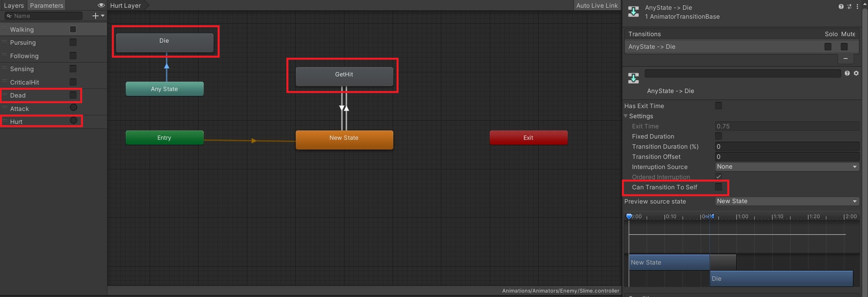Image resolution: width=868 pixels, height=297 pixels.
Task: Open help icon next to transition name field
Action: pyautogui.click(x=847, y=73)
